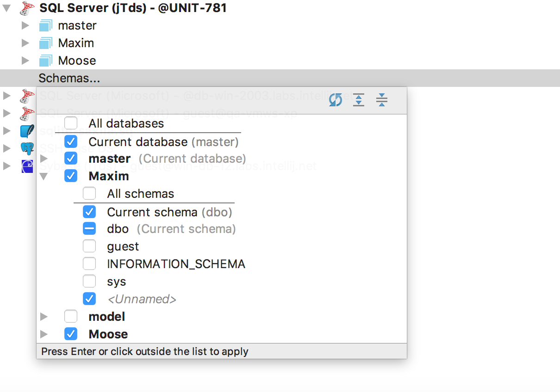Image resolution: width=560 pixels, height=392 pixels.
Task: Click the "All schemas" label
Action: click(x=141, y=193)
